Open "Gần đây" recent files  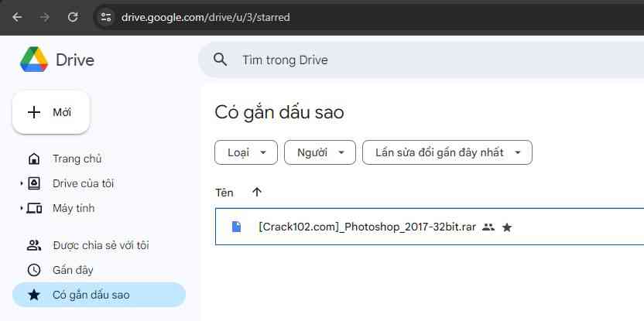[x=73, y=270]
